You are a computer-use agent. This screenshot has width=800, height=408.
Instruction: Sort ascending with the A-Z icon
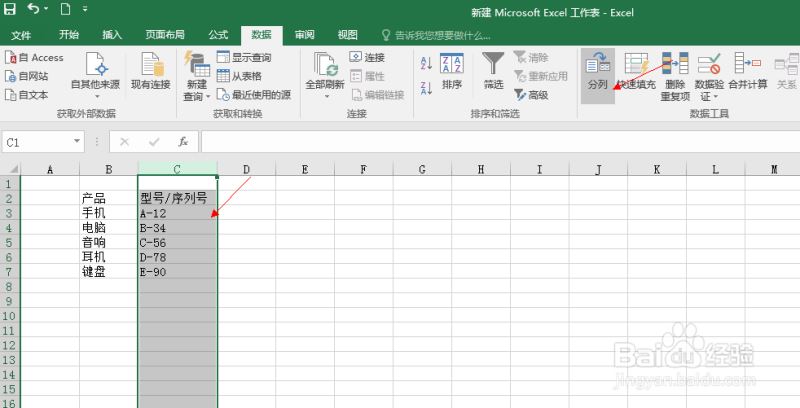(426, 63)
